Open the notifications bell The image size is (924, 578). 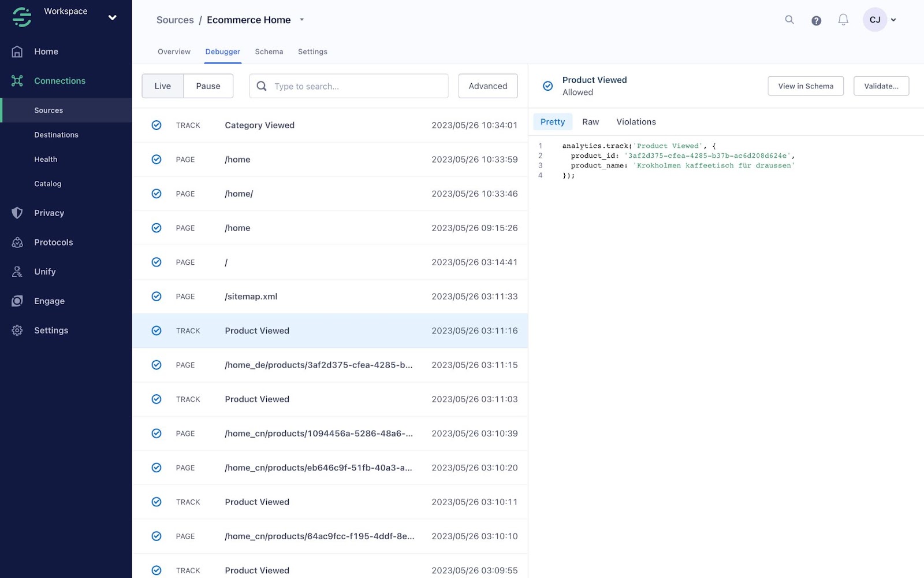pos(843,19)
